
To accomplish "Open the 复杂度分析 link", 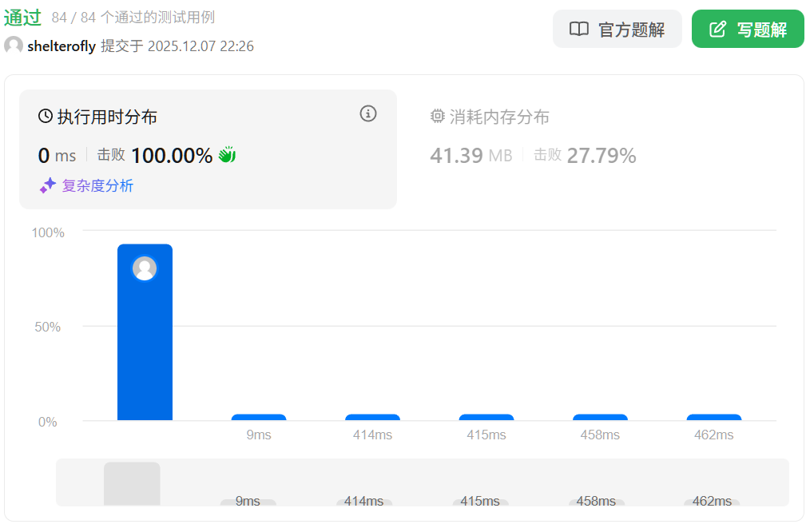I will (97, 186).
